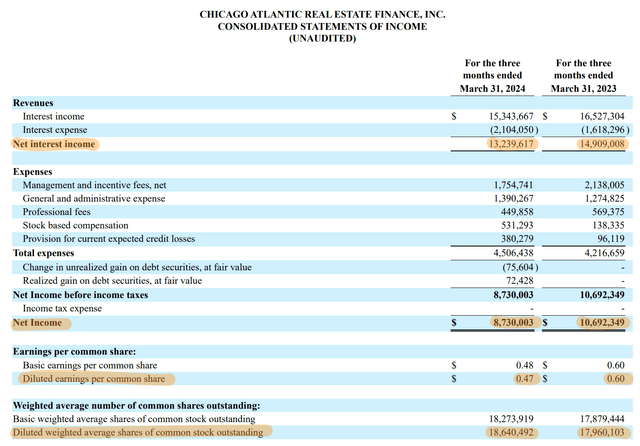
Task: Select management fees value 2,138,005
Action: pyautogui.click(x=604, y=185)
